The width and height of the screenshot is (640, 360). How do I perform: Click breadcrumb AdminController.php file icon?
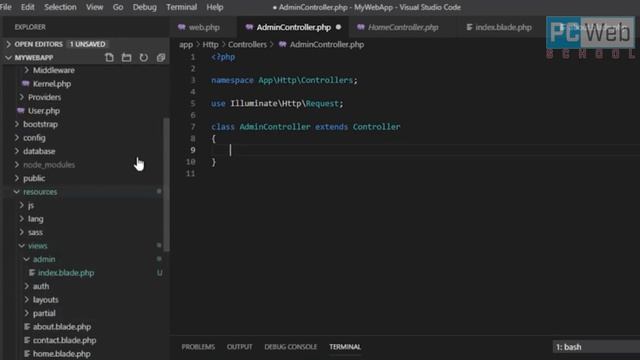[282, 44]
